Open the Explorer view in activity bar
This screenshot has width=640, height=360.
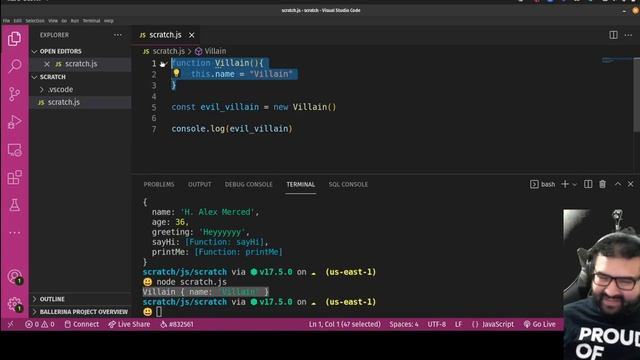(15, 39)
